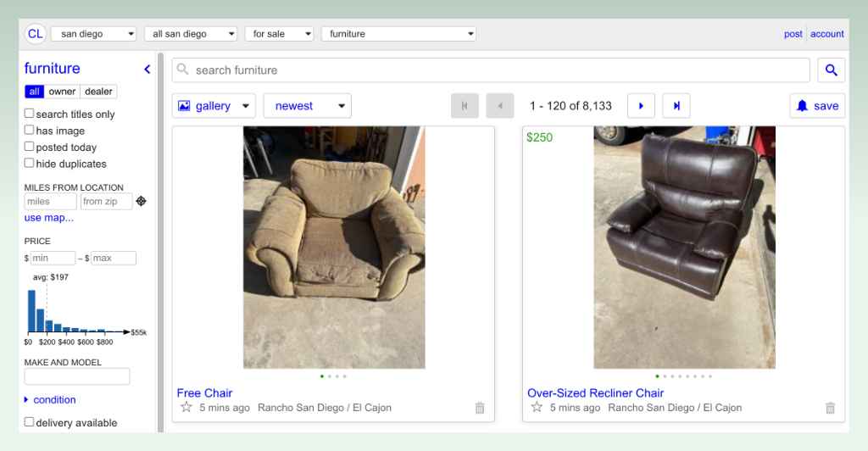Open Over-Sized Recliner Chair listing title

coord(595,393)
